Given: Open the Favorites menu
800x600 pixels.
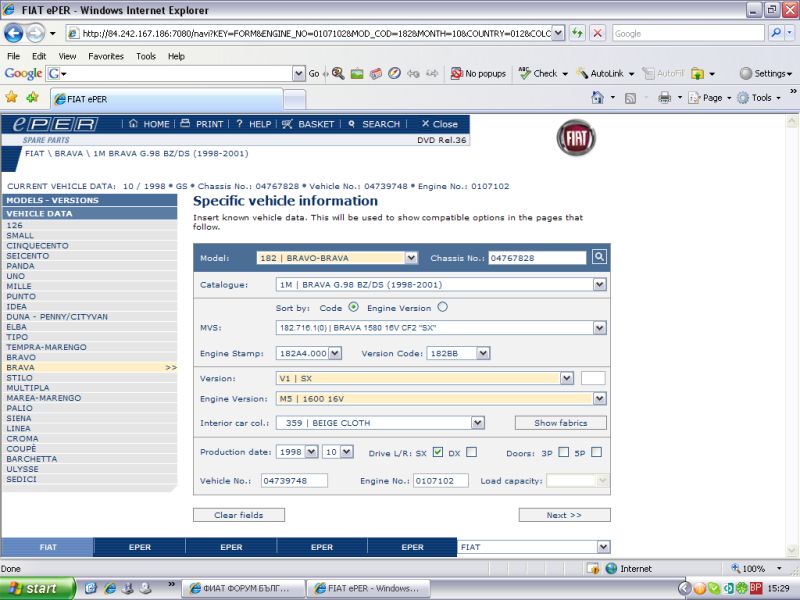Looking at the screenshot, I should tap(106, 56).
